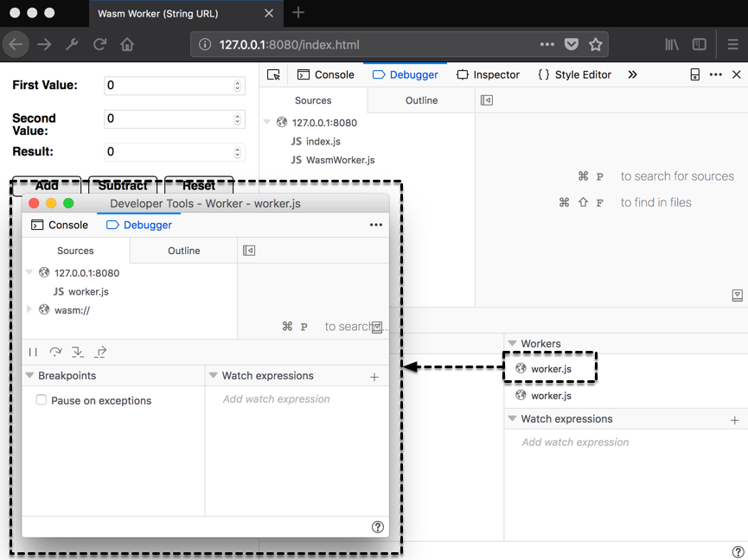Click Result field stepper arrows

pos(238,152)
